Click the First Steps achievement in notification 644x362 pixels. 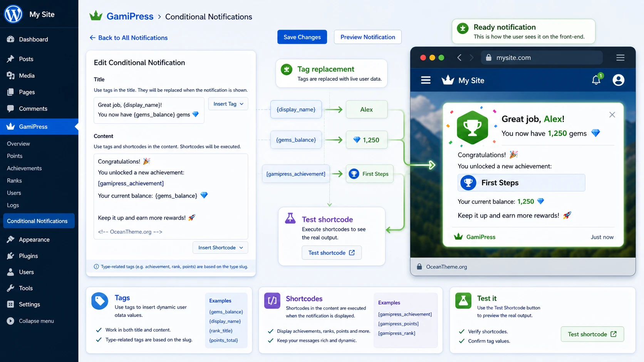[x=522, y=183]
